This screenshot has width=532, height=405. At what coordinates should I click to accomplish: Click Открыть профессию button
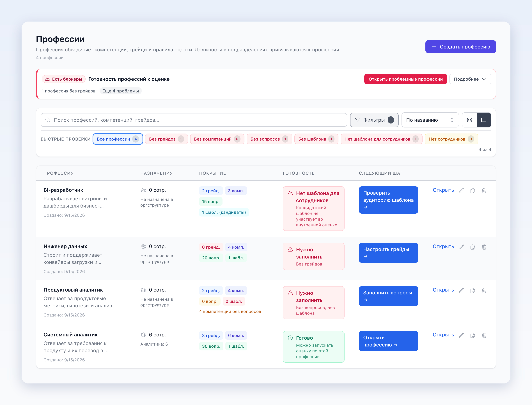[x=388, y=341]
